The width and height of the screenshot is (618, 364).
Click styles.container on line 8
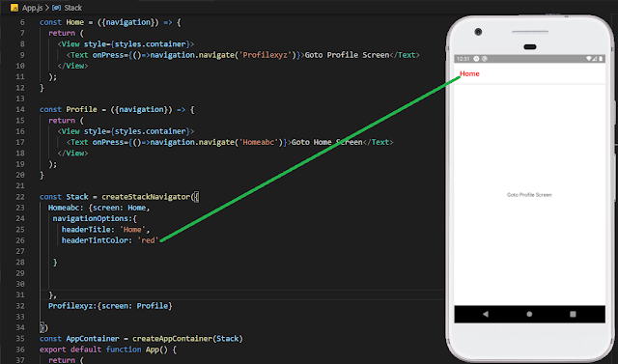click(x=151, y=44)
